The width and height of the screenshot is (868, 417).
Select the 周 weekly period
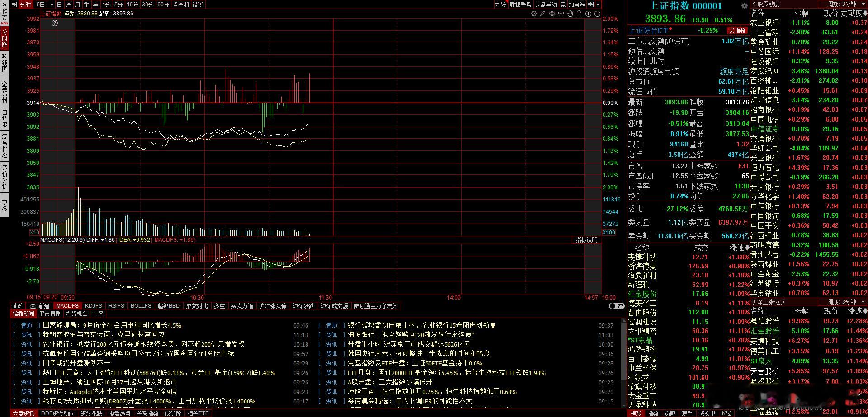click(69, 5)
